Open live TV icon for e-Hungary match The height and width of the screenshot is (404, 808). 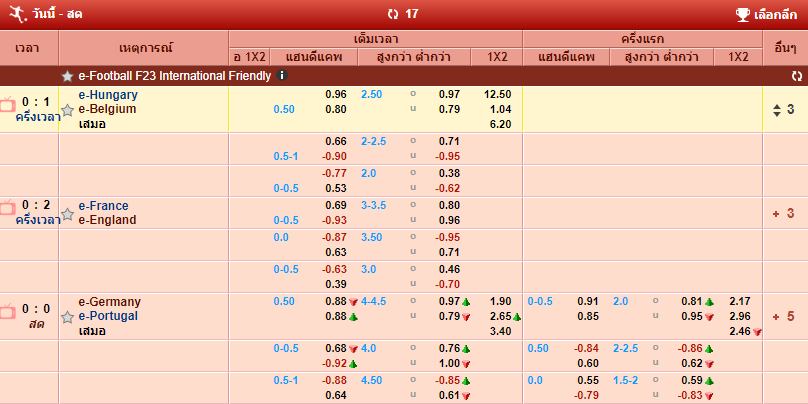coord(7,103)
